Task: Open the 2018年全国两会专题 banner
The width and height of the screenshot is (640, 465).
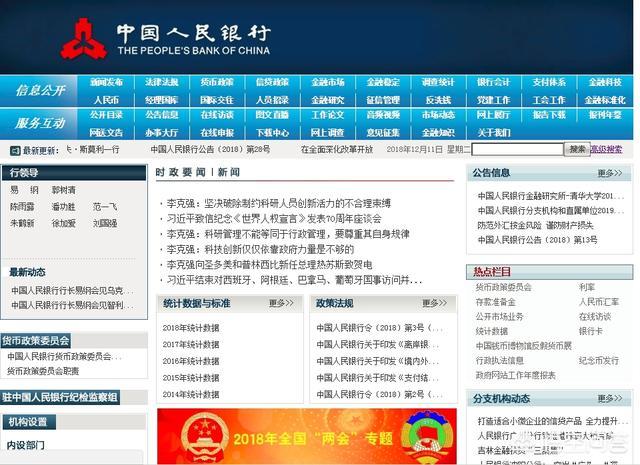Action: [x=307, y=436]
